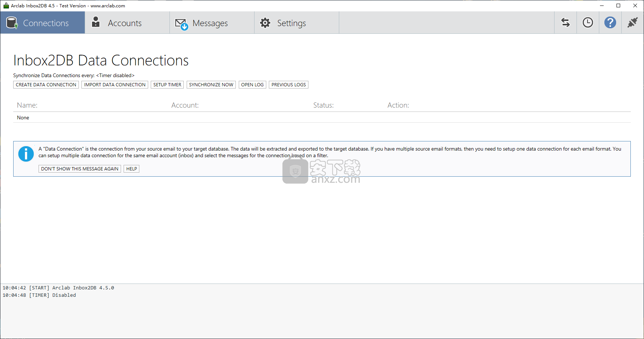This screenshot has height=339, width=644.
Task: Click the synchronize arrows icon in toolbar
Action: tap(566, 23)
